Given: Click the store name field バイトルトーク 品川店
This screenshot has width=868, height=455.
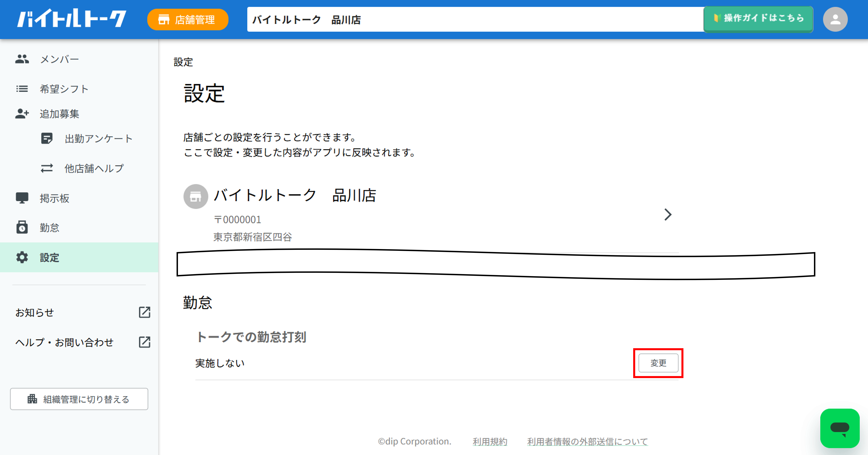Looking at the screenshot, I should (475, 20).
